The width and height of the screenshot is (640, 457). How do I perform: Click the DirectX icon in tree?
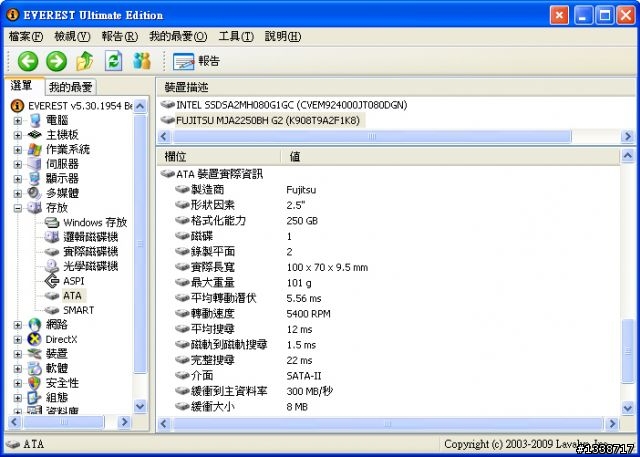click(35, 339)
